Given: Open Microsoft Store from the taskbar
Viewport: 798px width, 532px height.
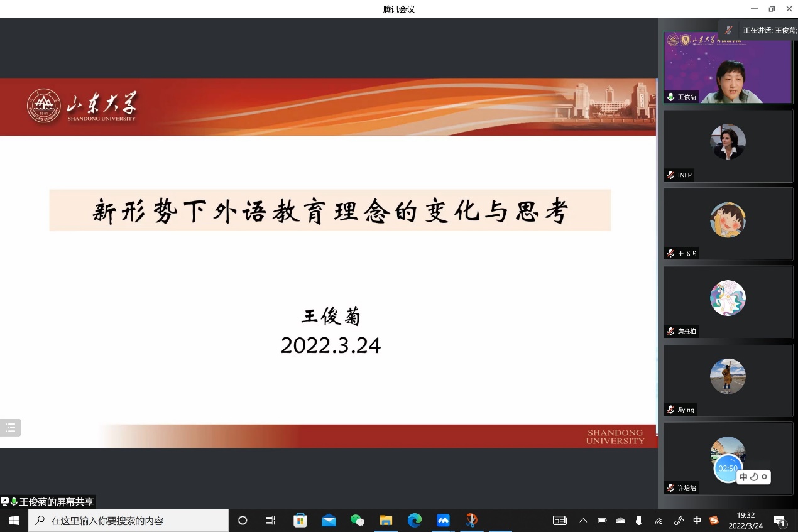Looking at the screenshot, I should click(x=300, y=520).
